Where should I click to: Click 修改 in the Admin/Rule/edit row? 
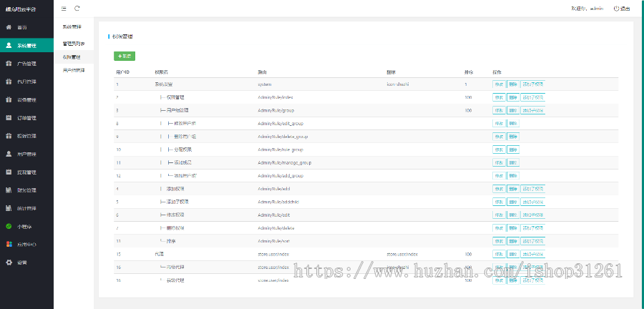tap(499, 215)
